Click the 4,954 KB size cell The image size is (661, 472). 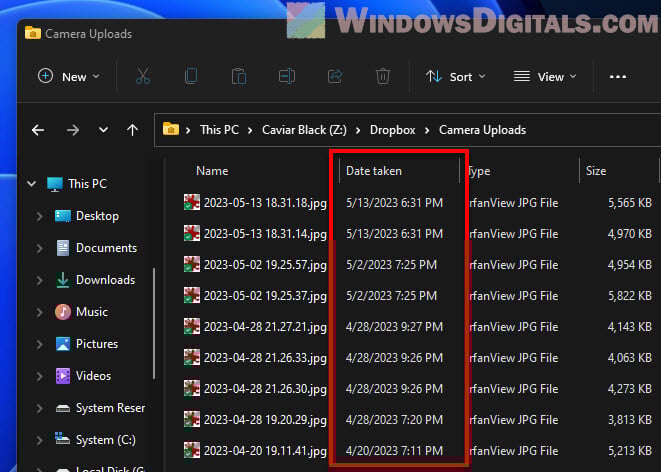pos(629,265)
